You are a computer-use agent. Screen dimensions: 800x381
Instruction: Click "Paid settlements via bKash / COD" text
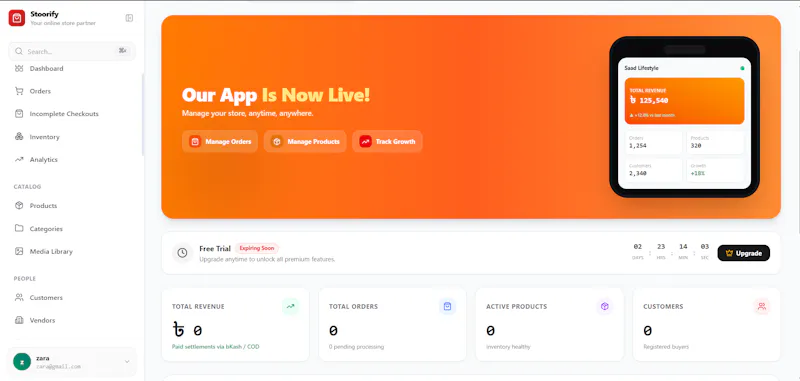(x=216, y=347)
